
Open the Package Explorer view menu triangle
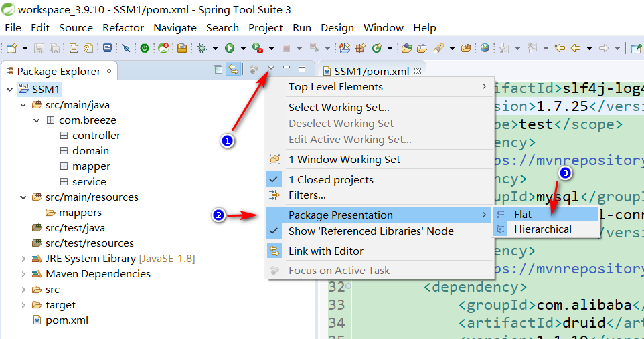click(x=271, y=68)
